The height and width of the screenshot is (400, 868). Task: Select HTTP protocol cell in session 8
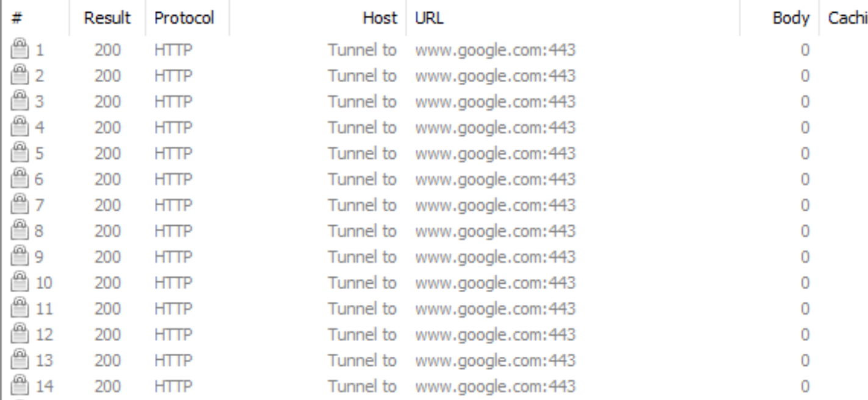173,231
